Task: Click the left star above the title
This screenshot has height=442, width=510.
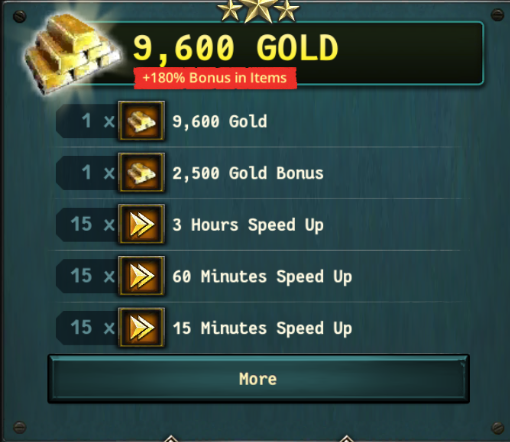Action: click(x=230, y=10)
